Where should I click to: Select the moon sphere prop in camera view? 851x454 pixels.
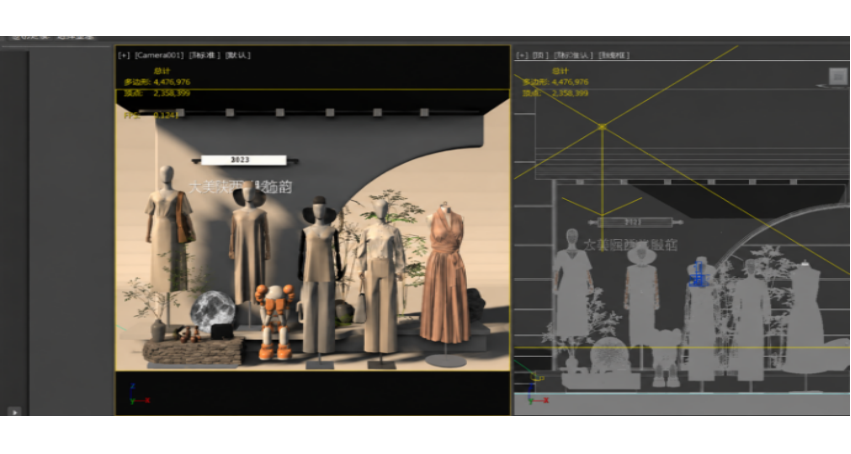[212, 310]
